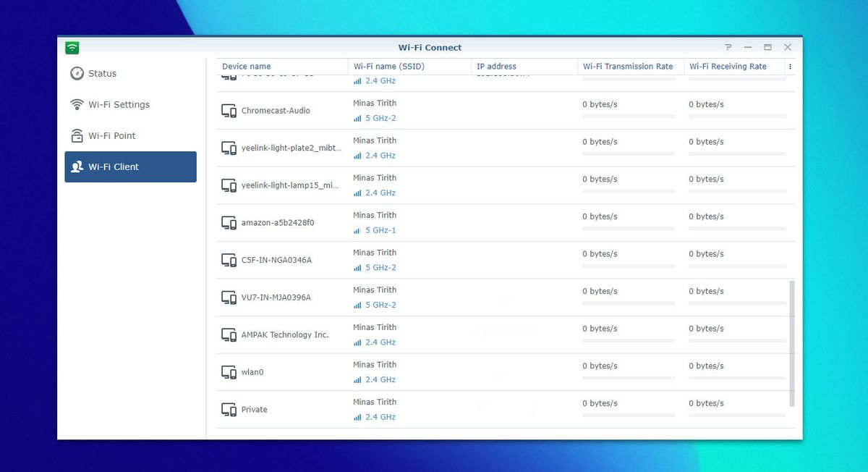Select the yeelink-light-lamp15_mi device name
The width and height of the screenshot is (868, 472).
click(290, 186)
